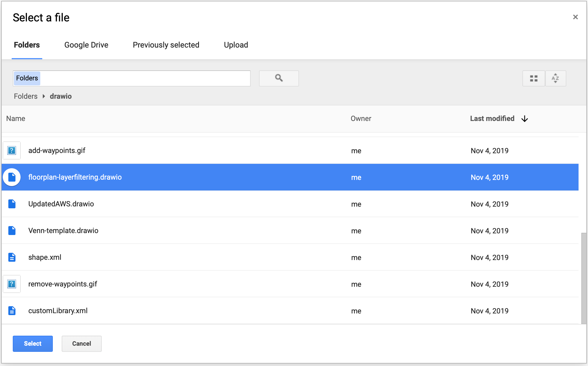
Task: Click the A-Z sort icon
Action: click(555, 78)
